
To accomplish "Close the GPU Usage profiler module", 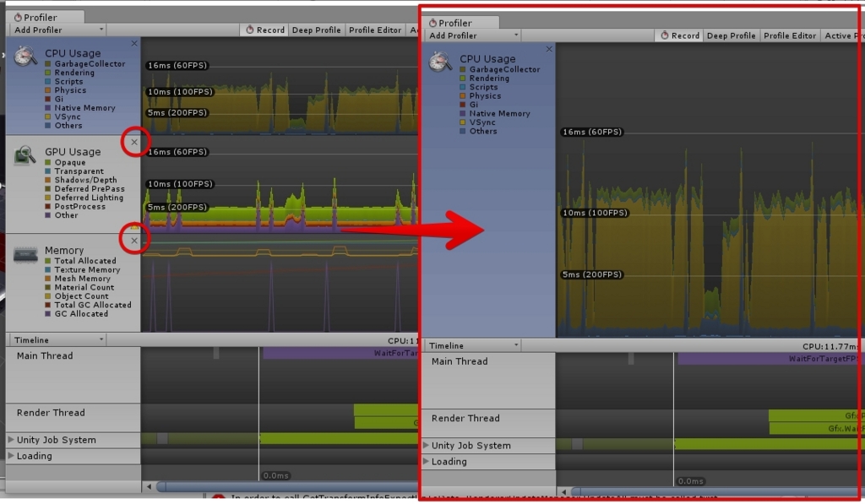I will pos(134,142).
